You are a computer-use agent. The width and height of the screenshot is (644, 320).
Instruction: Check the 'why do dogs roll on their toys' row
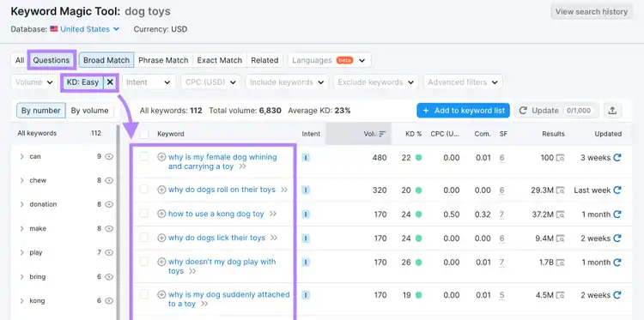pos(143,189)
